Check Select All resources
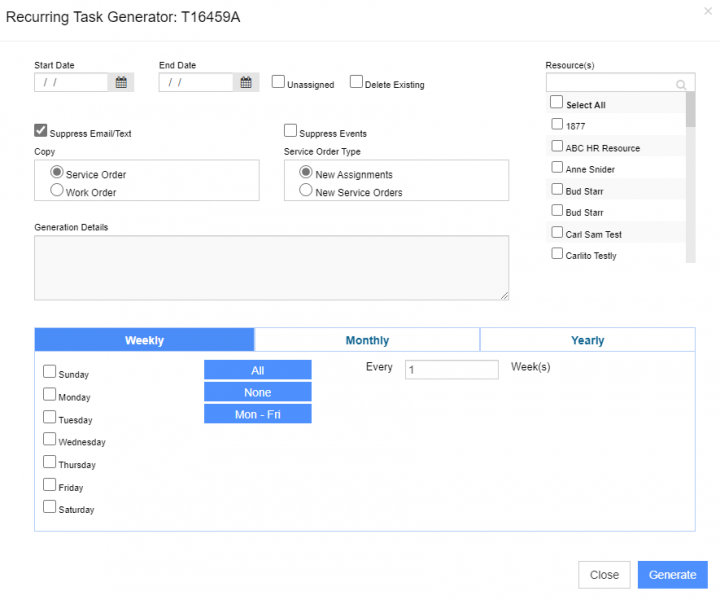Screen dimensions: 720x600 557,102
